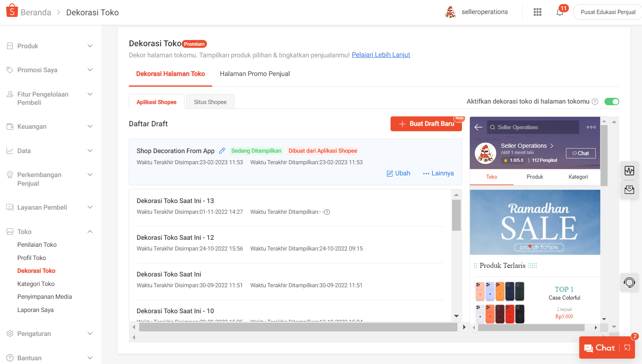The width and height of the screenshot is (642, 364).
Task: Click the draft list vertical scrollbar
Action: click(456, 215)
